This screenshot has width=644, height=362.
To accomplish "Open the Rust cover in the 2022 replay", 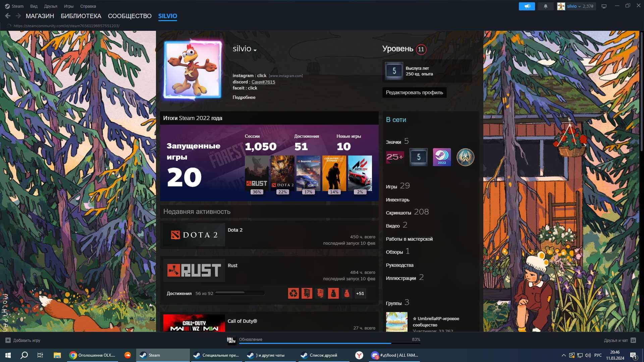I will pos(257,173).
